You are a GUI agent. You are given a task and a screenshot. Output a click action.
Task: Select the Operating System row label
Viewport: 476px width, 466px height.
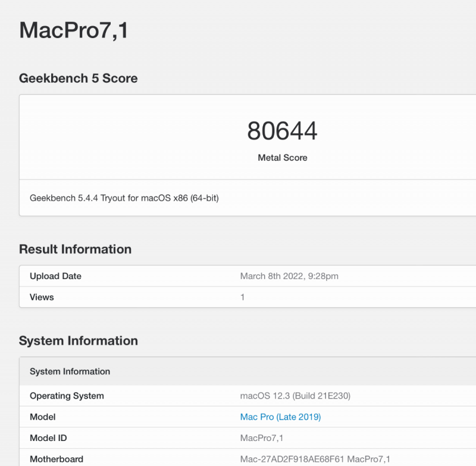[67, 396]
